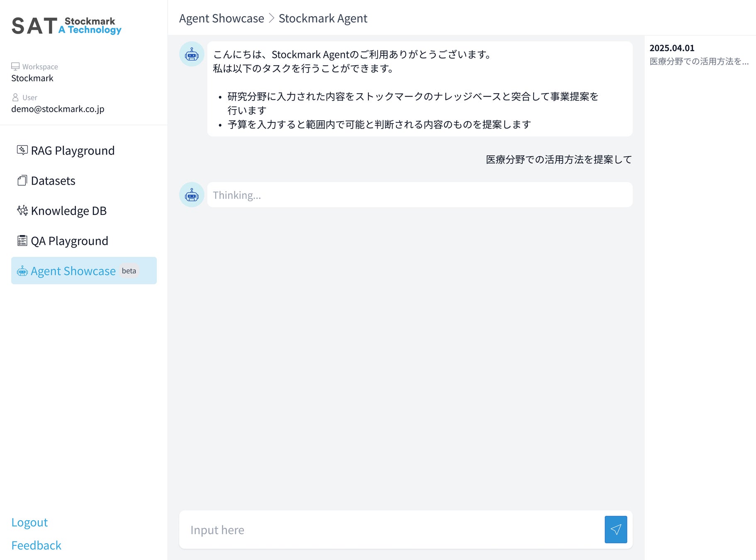Click the bullet starting 研究分野に入力された内容
The image size is (756, 560).
[x=413, y=103]
